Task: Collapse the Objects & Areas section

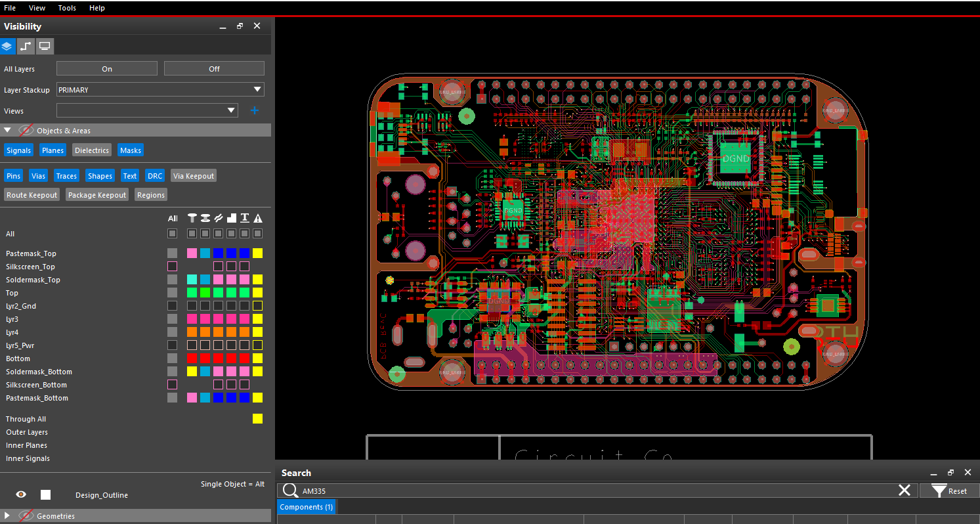Action: (x=7, y=130)
